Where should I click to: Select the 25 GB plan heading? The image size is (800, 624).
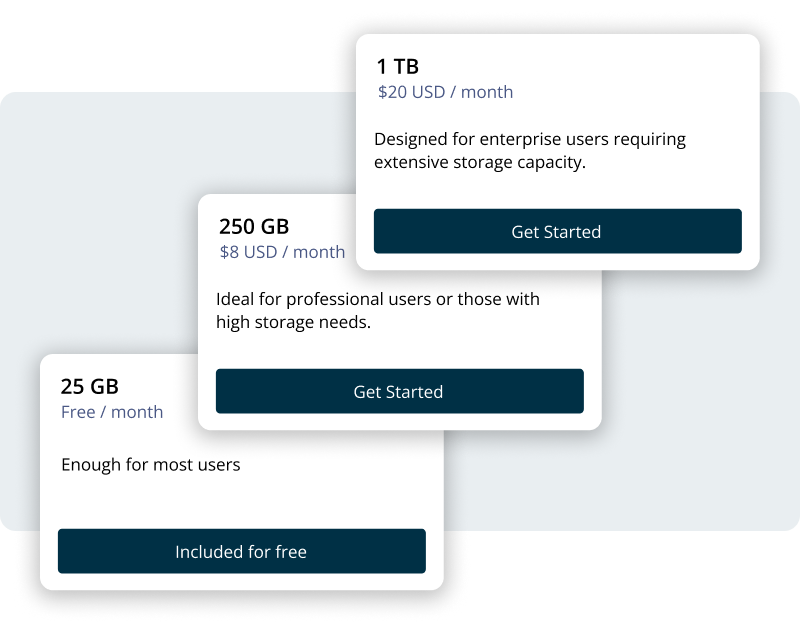pyautogui.click(x=90, y=387)
